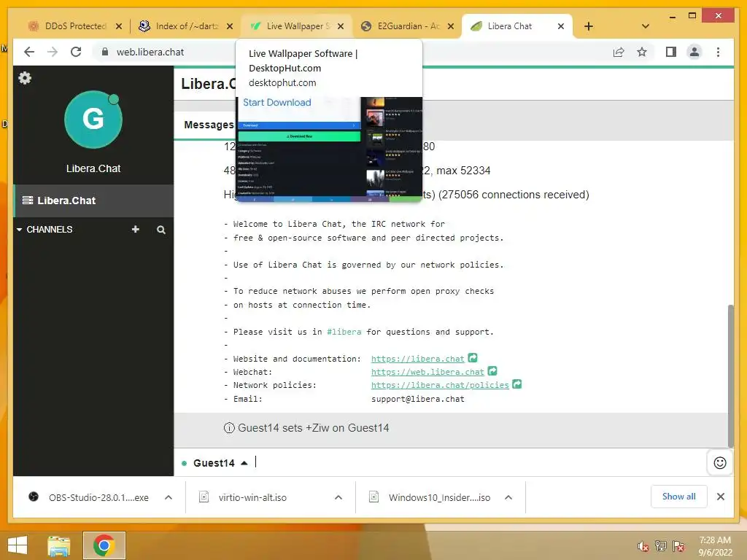Expand Windows10_Insider iso options chevron

508,497
